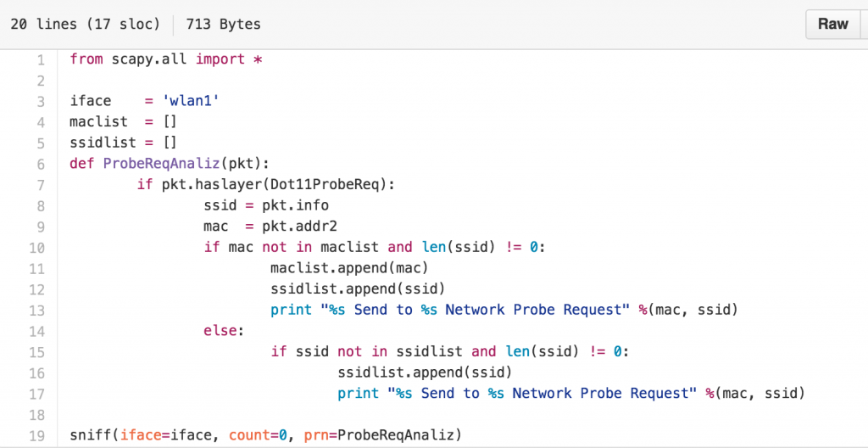Image resolution: width=868 pixels, height=448 pixels.
Task: Click the '20 lines (17 sloc)' file info
Action: 85,24
